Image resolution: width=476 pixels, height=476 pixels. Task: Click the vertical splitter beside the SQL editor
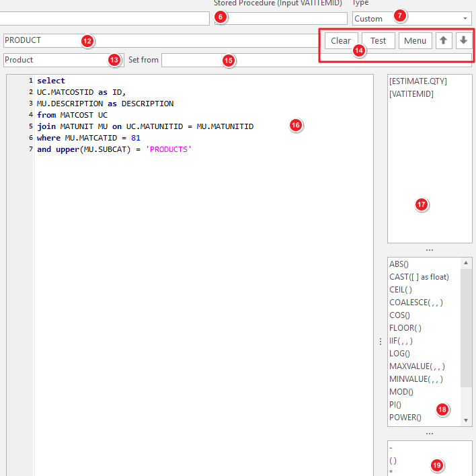pos(381,342)
